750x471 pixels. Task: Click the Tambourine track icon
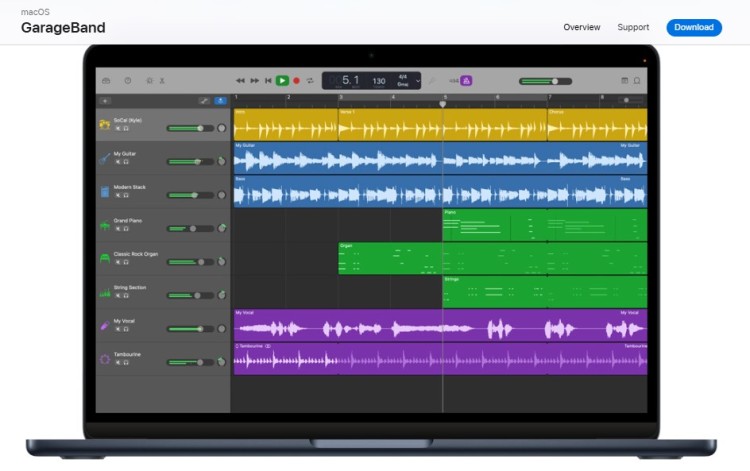point(105,359)
